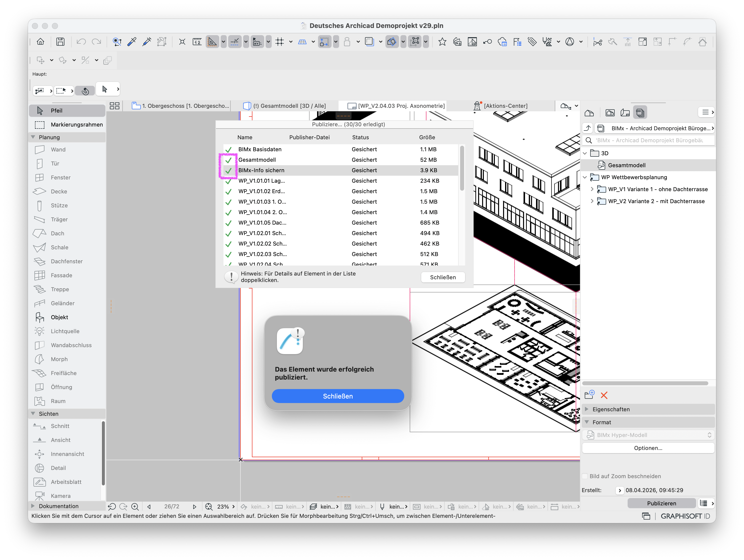Image resolution: width=744 pixels, height=560 pixels.
Task: Select Gesamtmodell item in publisher tree
Action: (x=648, y=165)
